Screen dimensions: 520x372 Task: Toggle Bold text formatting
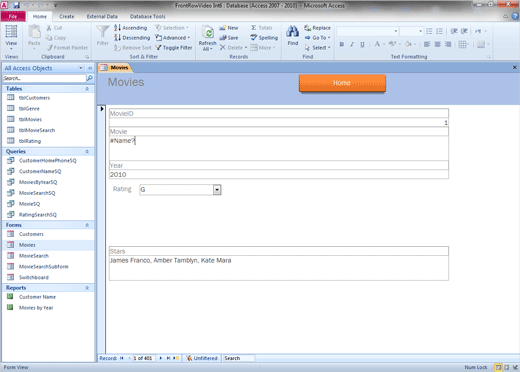(x=342, y=44)
